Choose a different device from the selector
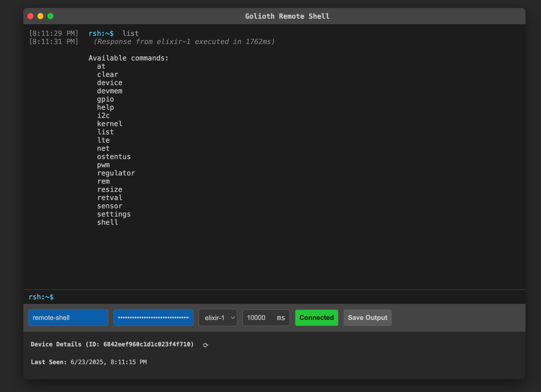Screen dimensions: 541x392 218,317
